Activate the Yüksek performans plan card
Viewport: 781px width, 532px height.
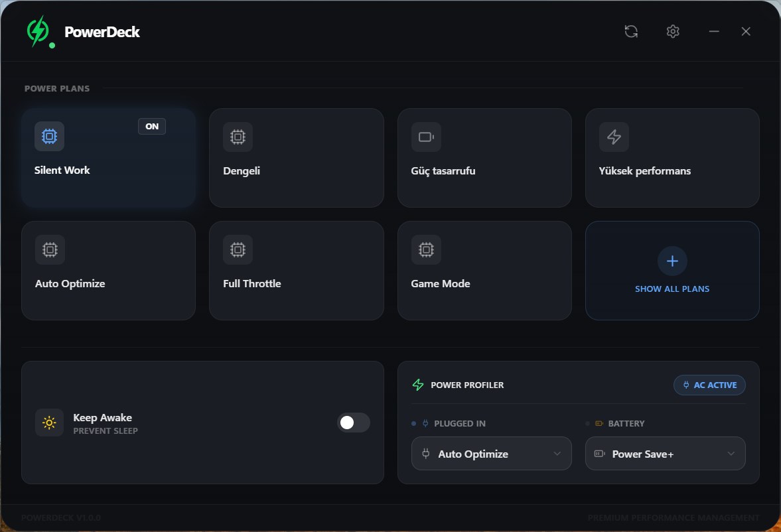(672, 158)
